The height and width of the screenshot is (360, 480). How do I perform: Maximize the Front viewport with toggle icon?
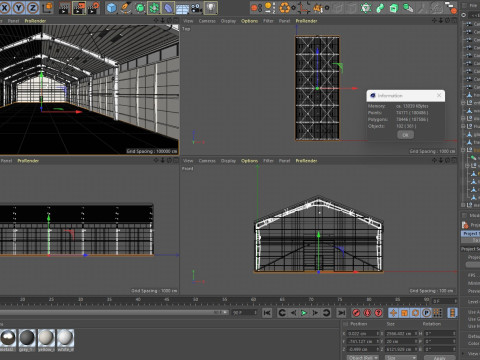coord(454,160)
